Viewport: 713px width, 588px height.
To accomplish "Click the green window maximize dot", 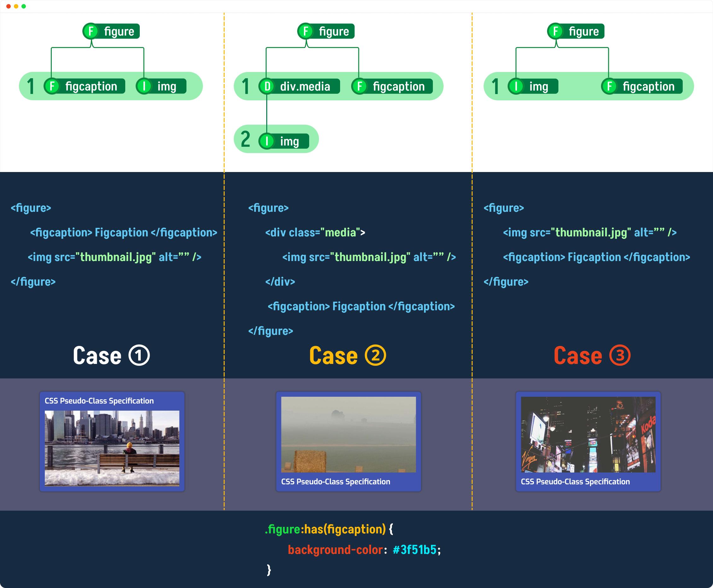I will [24, 6].
